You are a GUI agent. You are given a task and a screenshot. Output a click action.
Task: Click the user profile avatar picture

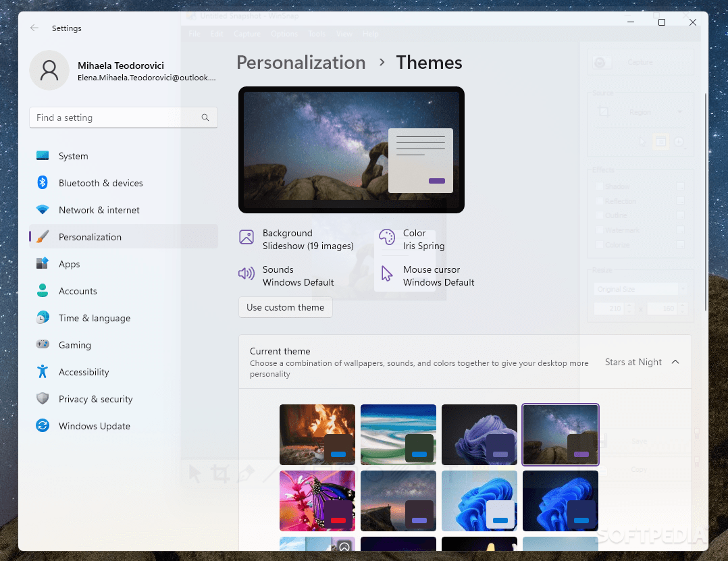click(x=49, y=70)
